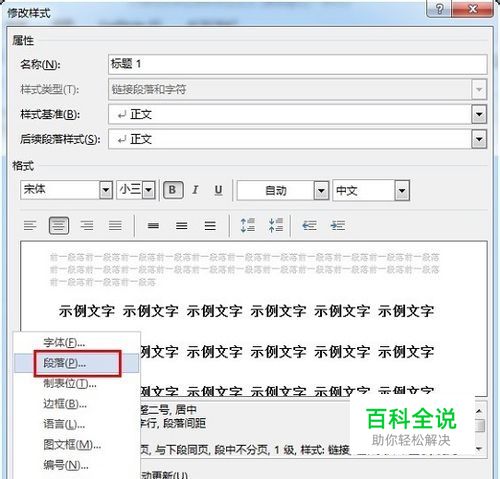Select right alignment icon

pos(87,226)
